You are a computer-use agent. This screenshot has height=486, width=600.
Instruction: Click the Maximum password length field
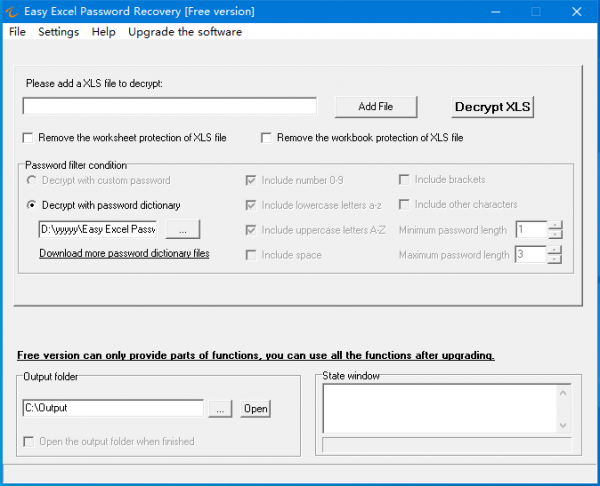[531, 255]
